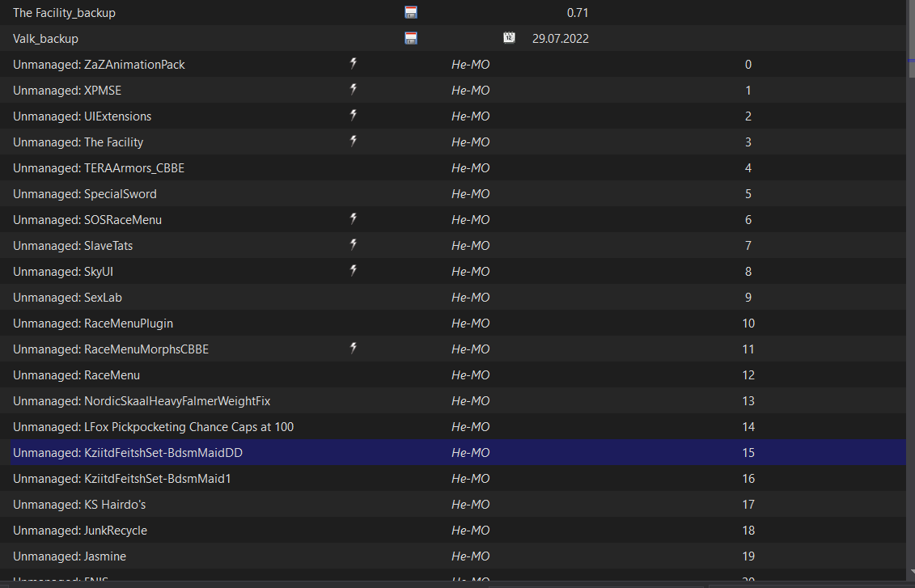Click lightning icon on XPMSE row
Viewport: 915px width, 588px height.
pos(353,89)
